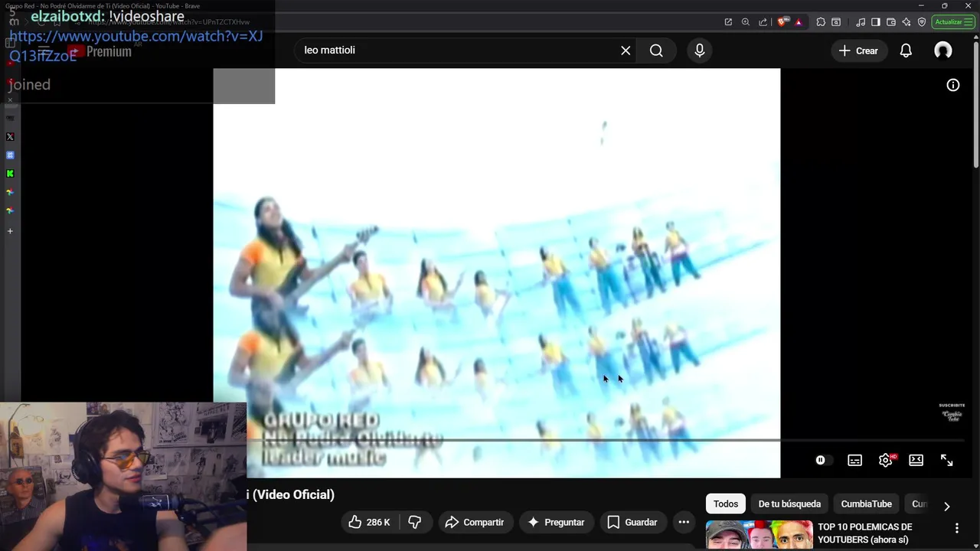980x551 pixels.
Task: Open Brave Shields lion icon
Action: coord(782,22)
